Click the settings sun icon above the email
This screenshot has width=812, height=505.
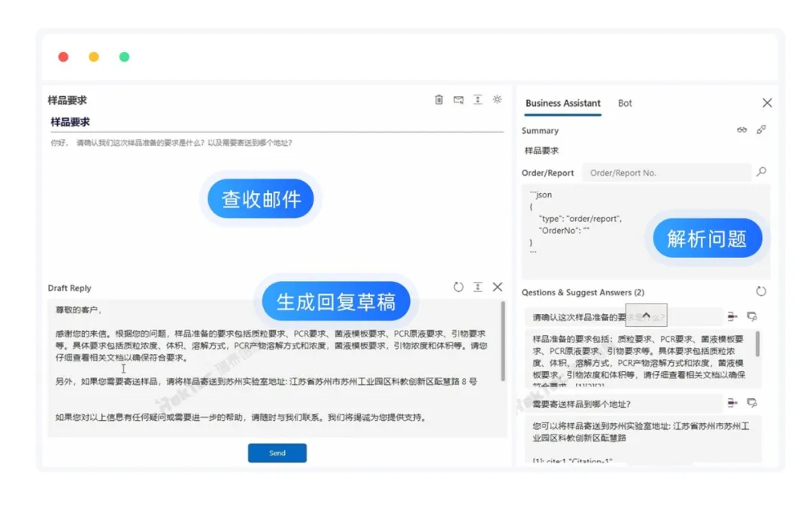coord(497,98)
